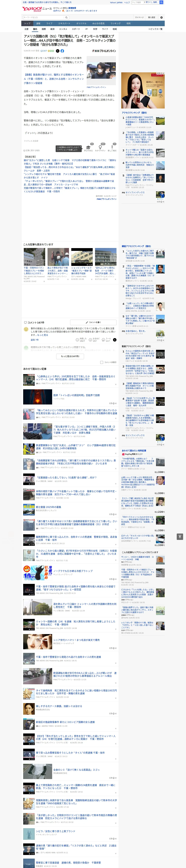The height and width of the screenshot is (868, 186).
Task: Open the 有料 tab
Action: [129, 24]
